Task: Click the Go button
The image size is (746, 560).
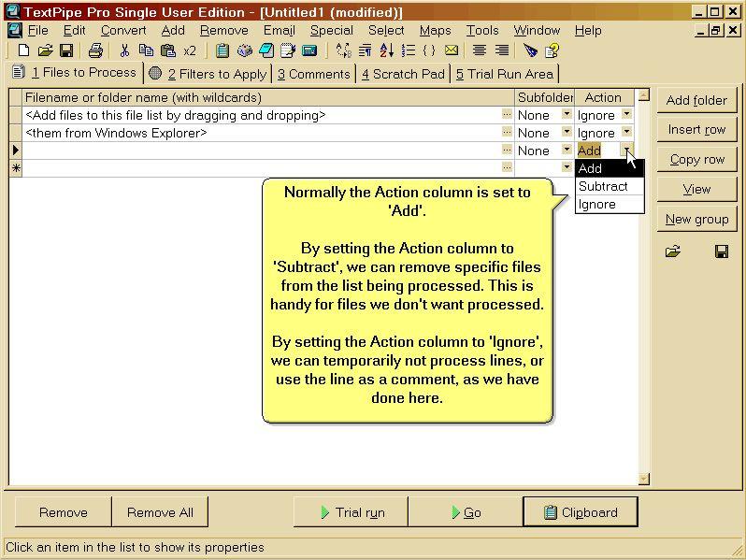Action: pos(466,512)
